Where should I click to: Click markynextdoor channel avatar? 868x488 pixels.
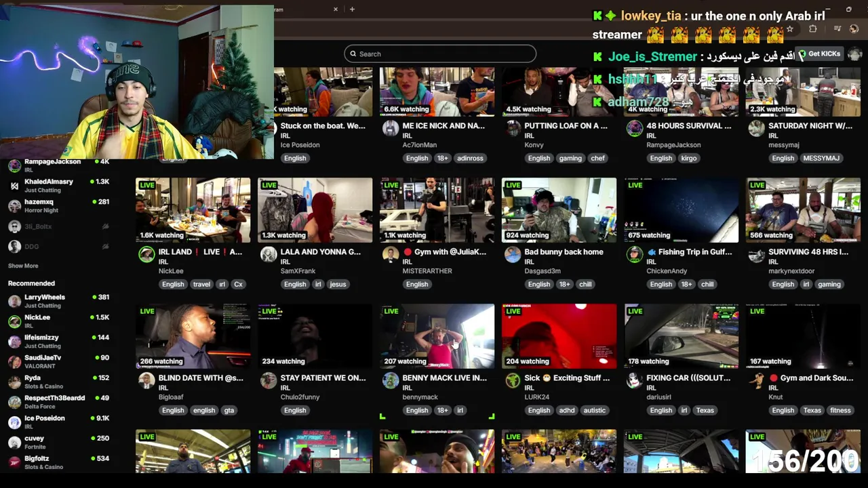757,254
